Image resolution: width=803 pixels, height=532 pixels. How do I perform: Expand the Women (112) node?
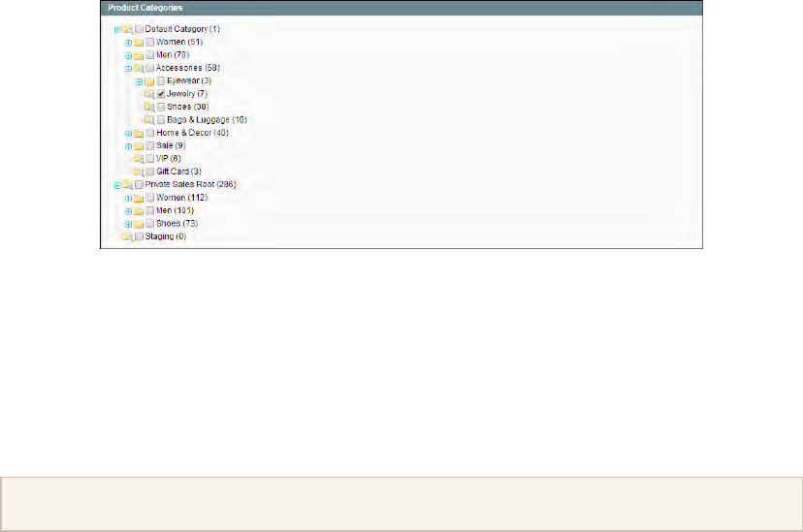[x=129, y=199]
